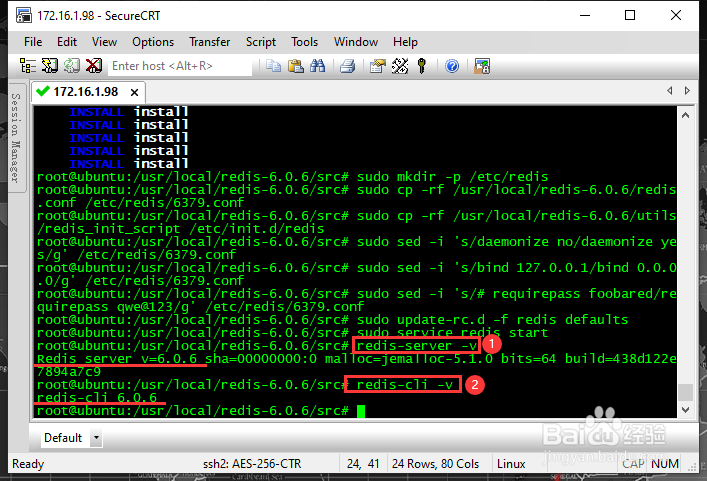Click the Default button bar label
Screen dimensions: 707x481
tap(63, 438)
